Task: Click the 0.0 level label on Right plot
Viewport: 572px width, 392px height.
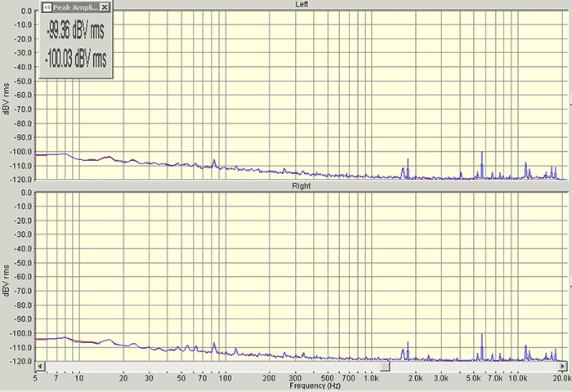Action: [27, 193]
